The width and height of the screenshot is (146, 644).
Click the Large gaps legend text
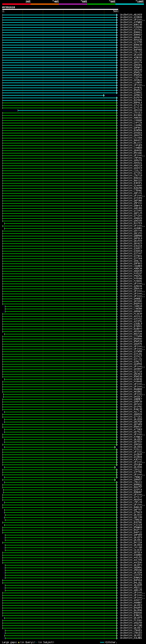[28, 642]
